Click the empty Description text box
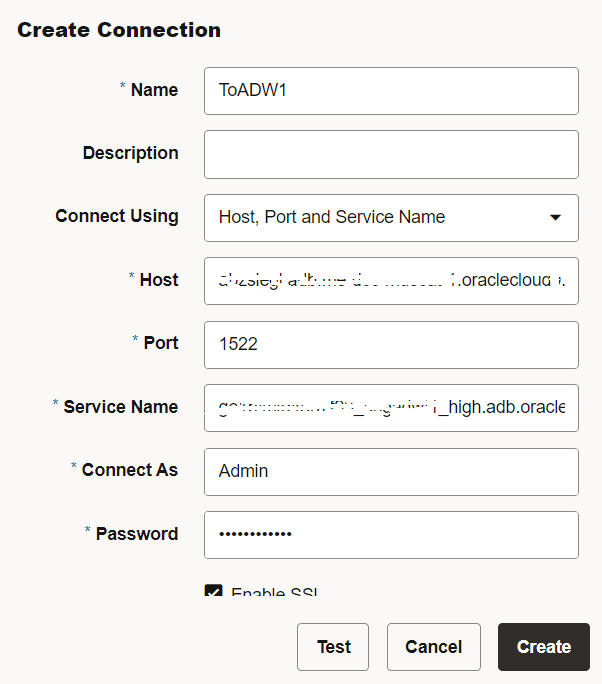The height and width of the screenshot is (684, 602). [x=390, y=154]
